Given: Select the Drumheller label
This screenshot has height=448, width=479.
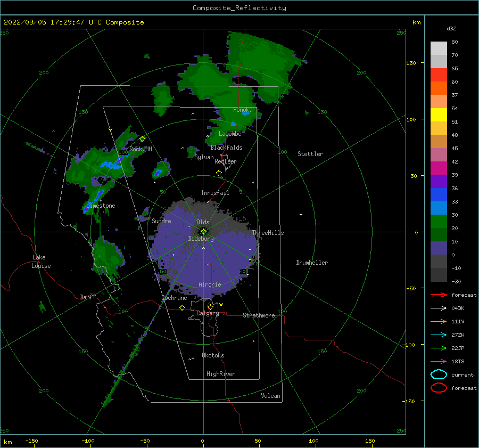Looking at the screenshot, I should [312, 263].
